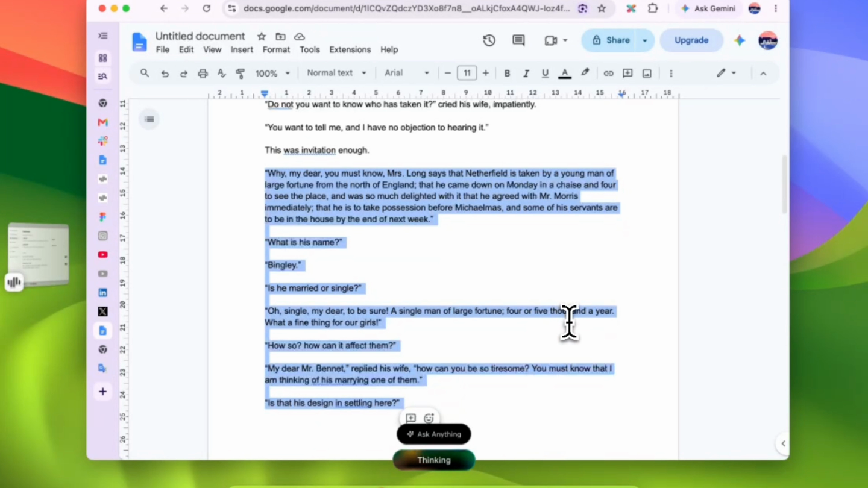Viewport: 868px width, 488px height.
Task: Open the Extensions menu
Action: click(x=350, y=50)
